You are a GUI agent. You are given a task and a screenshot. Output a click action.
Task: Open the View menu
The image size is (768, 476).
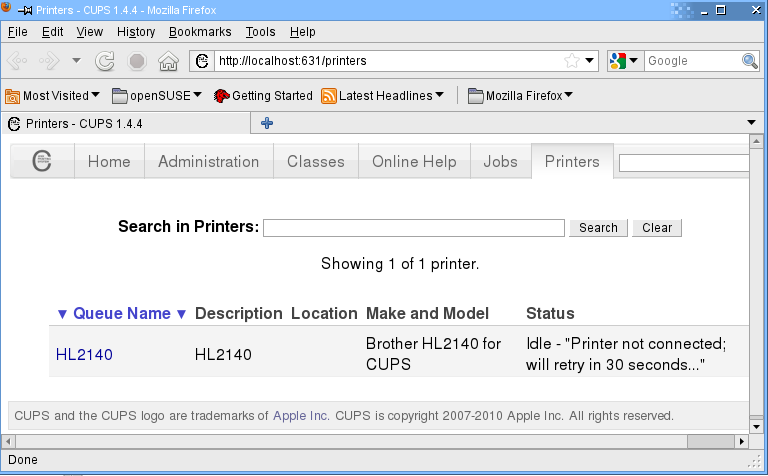tap(90, 32)
